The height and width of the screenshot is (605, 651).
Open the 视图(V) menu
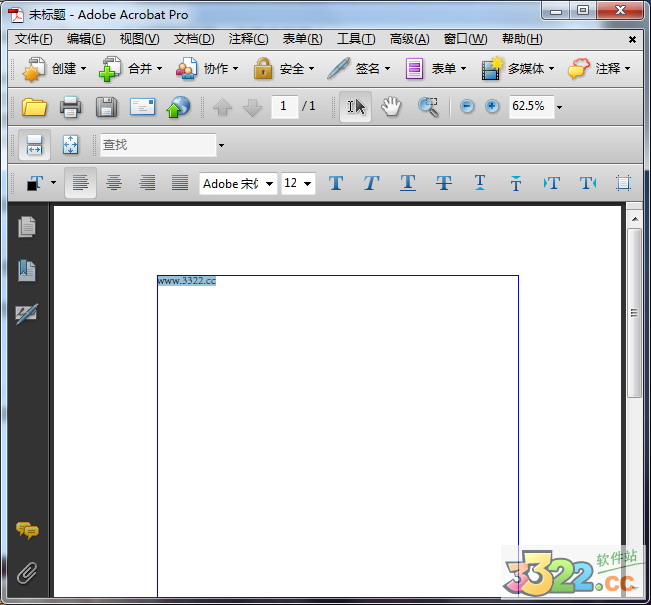[140, 39]
